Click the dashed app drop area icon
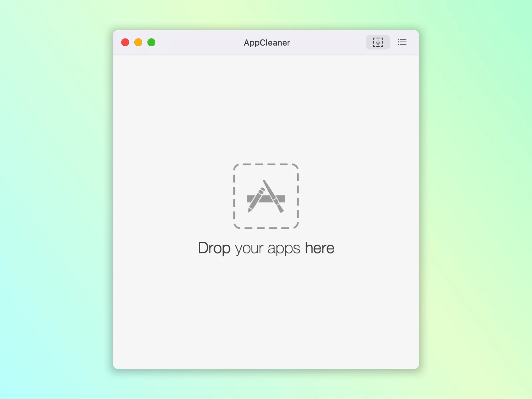Screen dimensions: 532x399 266,196
